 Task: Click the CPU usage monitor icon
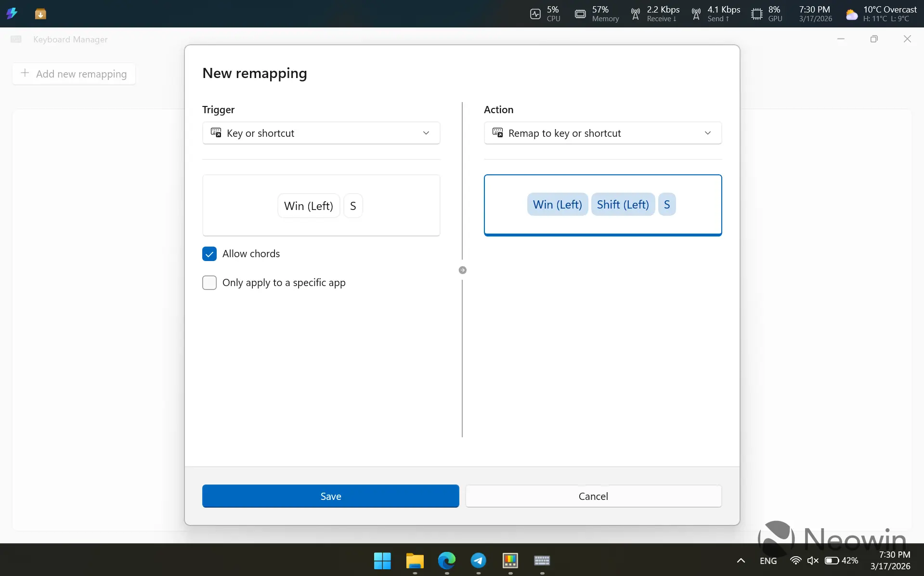(535, 14)
